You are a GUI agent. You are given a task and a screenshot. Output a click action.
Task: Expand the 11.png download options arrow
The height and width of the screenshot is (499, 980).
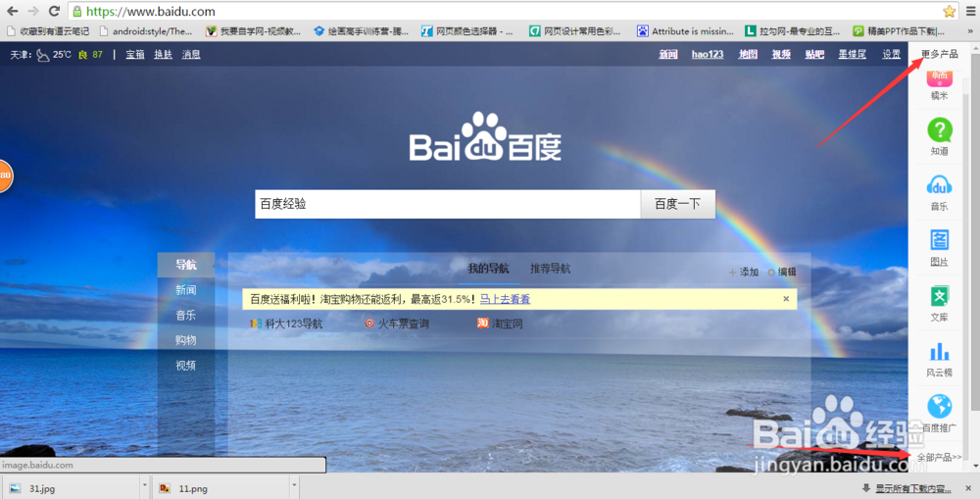click(x=294, y=484)
